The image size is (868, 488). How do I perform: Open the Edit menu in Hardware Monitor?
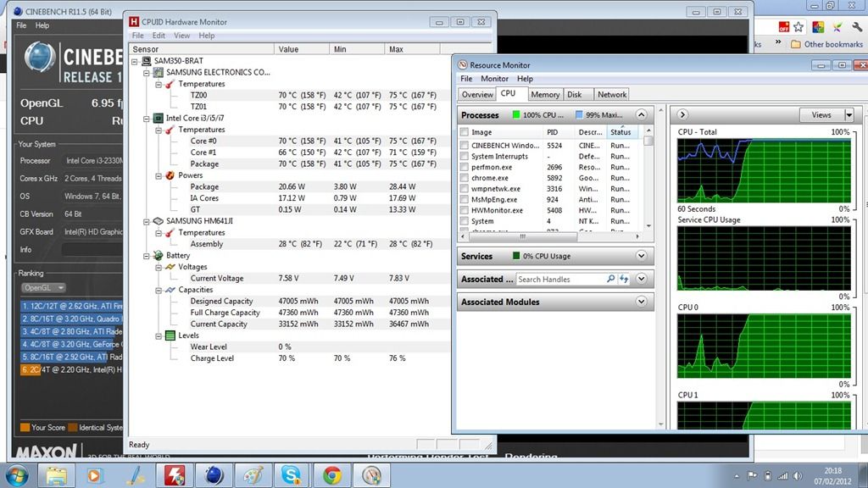click(x=159, y=36)
